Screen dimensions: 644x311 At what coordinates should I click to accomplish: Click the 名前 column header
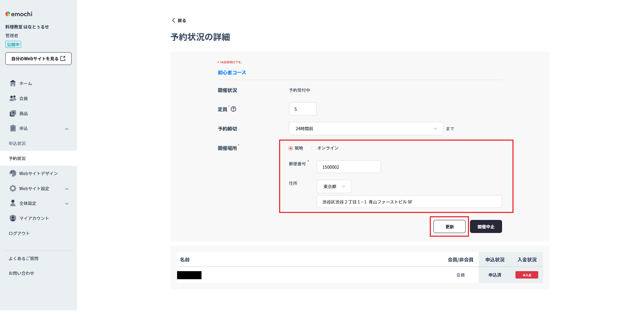coord(185,259)
